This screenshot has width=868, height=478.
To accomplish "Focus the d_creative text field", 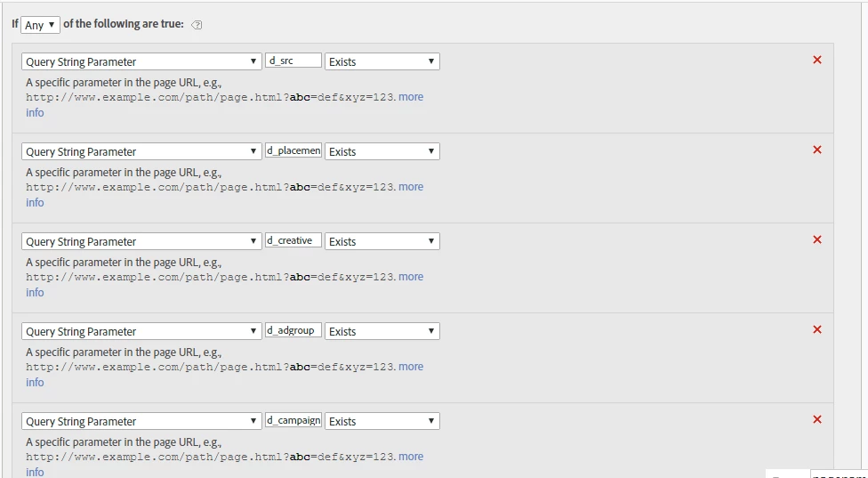I will pos(293,240).
